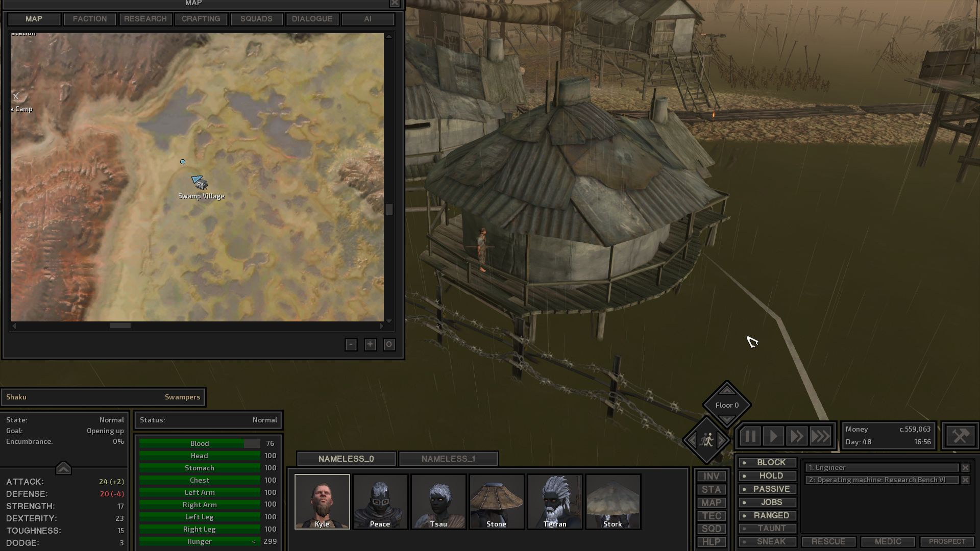The height and width of the screenshot is (551, 980).
Task: Toggle SNEAK mode
Action: point(768,542)
